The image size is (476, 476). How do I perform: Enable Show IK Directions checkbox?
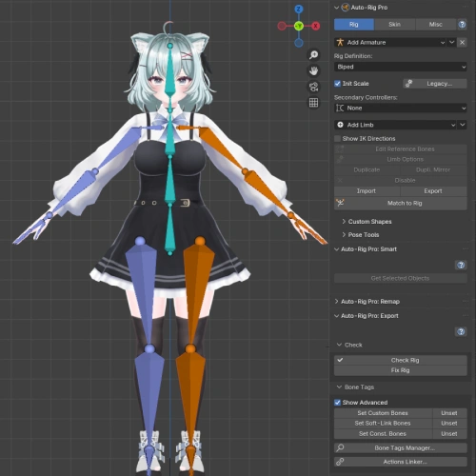338,138
